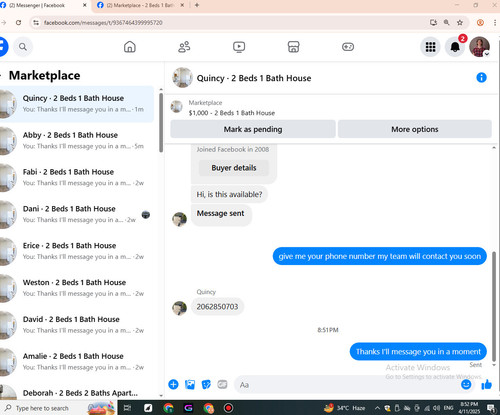This screenshot has width=500, height=415.
Task: Open Deborah - 2 Beds 2 Baths Apart... chat
Action: 77,392
